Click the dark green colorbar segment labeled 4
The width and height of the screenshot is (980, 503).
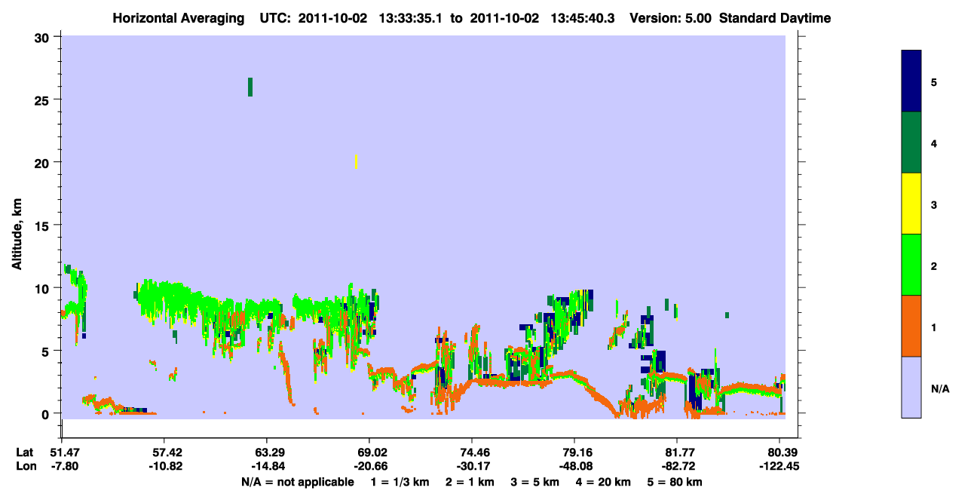click(911, 143)
